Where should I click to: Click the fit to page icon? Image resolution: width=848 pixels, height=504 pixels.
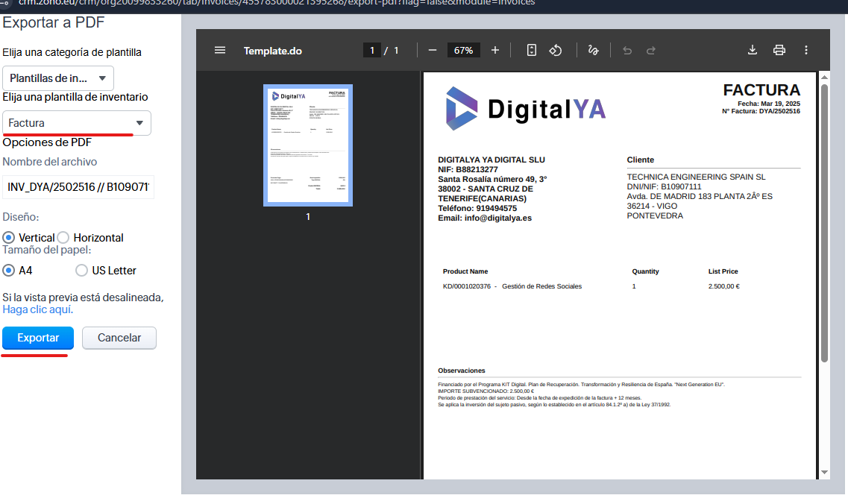click(x=532, y=51)
